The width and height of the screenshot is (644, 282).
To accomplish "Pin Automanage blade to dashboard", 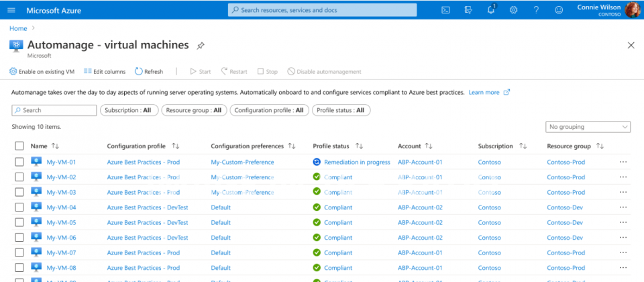I will 200,46.
